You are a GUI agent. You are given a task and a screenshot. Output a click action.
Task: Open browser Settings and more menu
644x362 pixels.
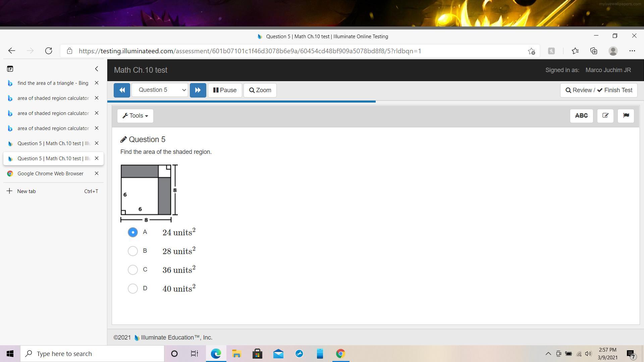[x=632, y=51]
